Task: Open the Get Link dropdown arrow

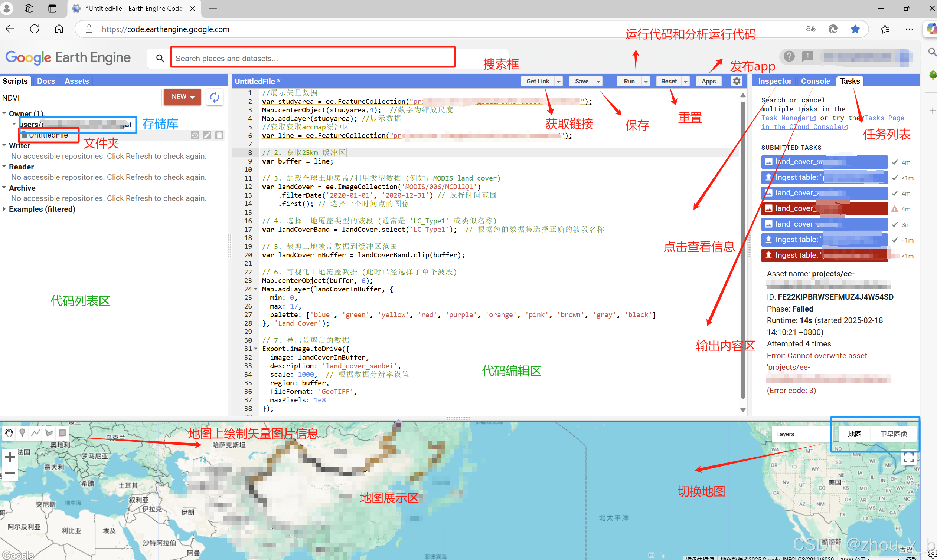Action: coord(559,82)
